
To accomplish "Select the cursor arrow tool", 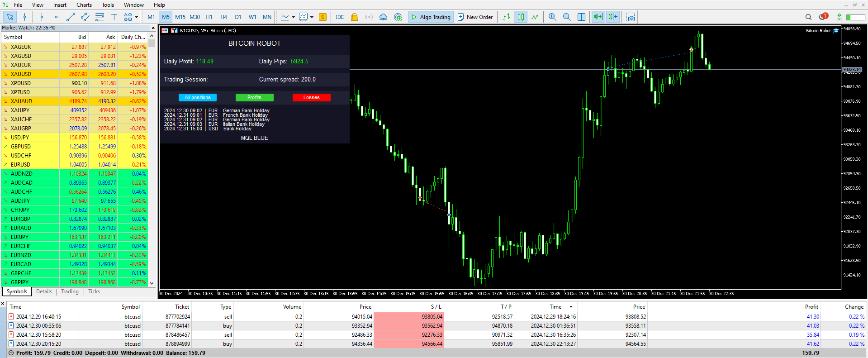I will [10, 17].
